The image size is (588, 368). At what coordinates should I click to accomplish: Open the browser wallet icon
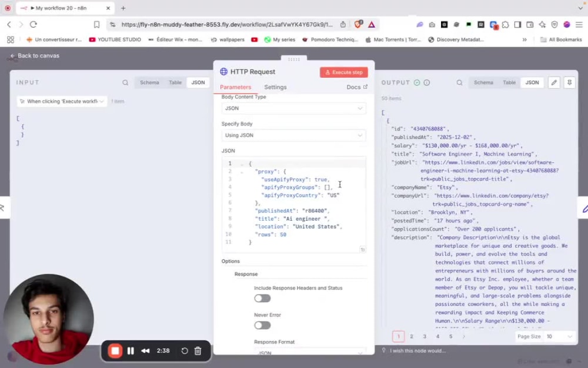(530, 24)
